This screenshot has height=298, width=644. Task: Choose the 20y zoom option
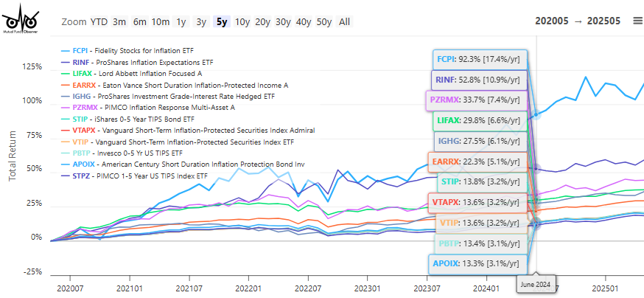click(262, 21)
